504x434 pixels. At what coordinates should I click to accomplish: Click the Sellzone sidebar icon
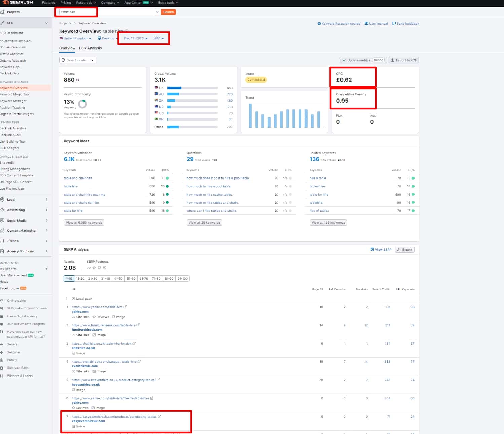click(x=2, y=352)
